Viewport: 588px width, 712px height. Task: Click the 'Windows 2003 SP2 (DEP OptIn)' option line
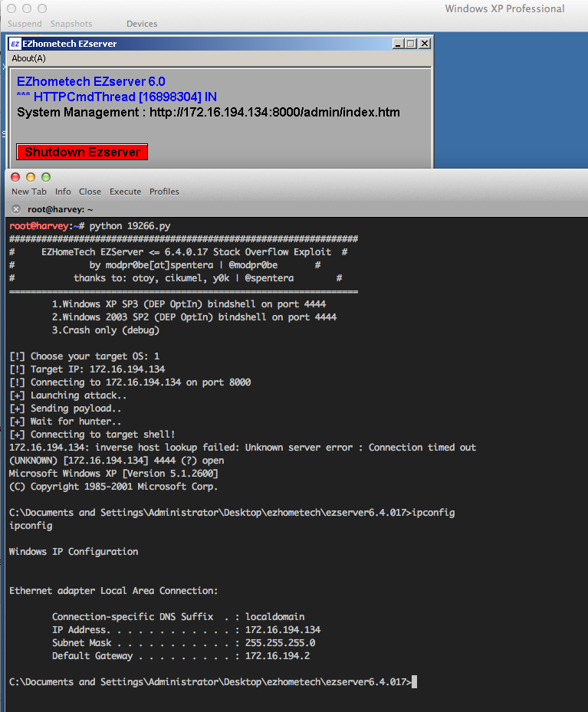click(194, 317)
